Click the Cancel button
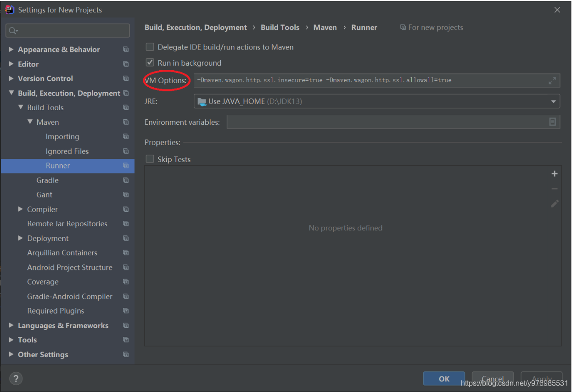572x392 pixels. (493, 379)
